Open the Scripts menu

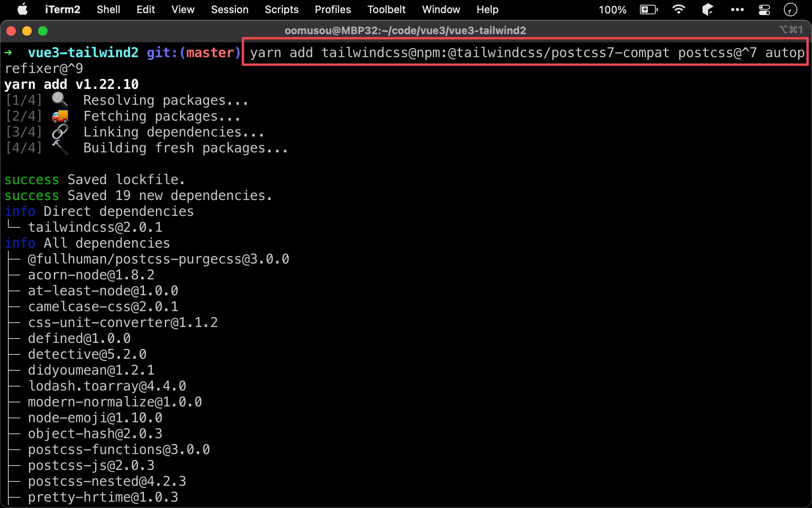[282, 10]
